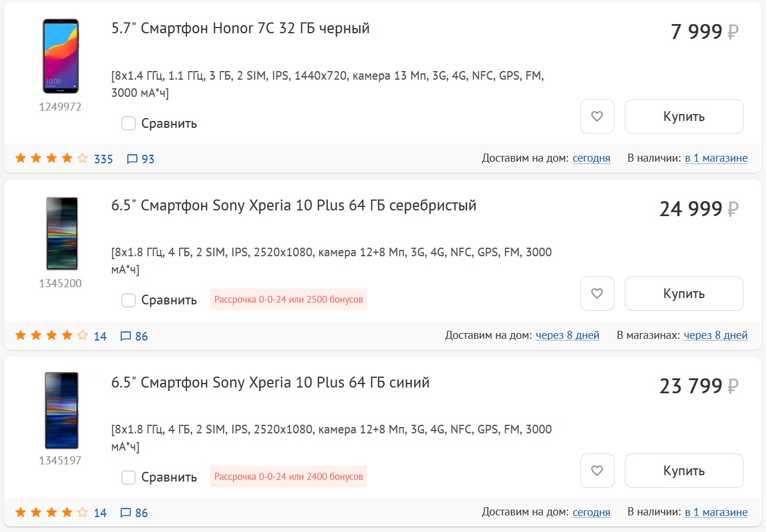
Task: Click 'в 1 магазине' availability link for Honor
Action: click(x=716, y=158)
